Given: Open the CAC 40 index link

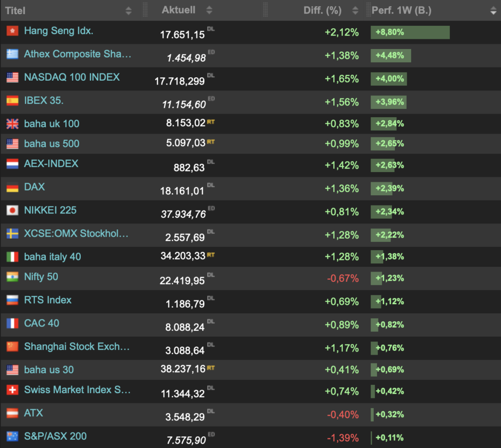Looking at the screenshot, I should tap(42, 323).
